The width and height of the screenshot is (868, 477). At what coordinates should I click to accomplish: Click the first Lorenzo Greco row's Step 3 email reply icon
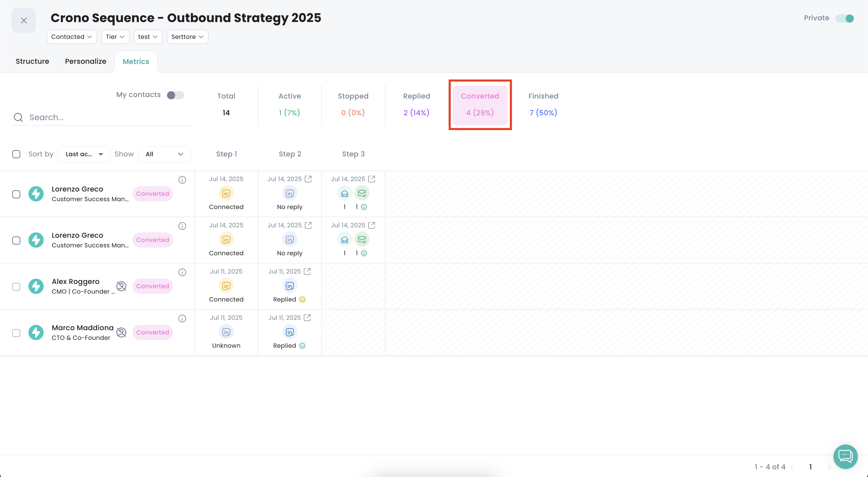coord(362,194)
